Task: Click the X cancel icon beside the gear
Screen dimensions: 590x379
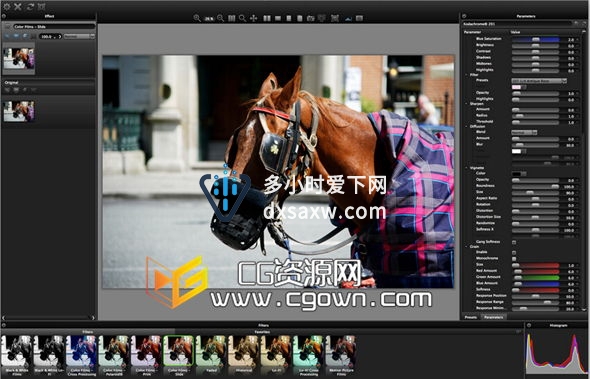Action: point(18,6)
